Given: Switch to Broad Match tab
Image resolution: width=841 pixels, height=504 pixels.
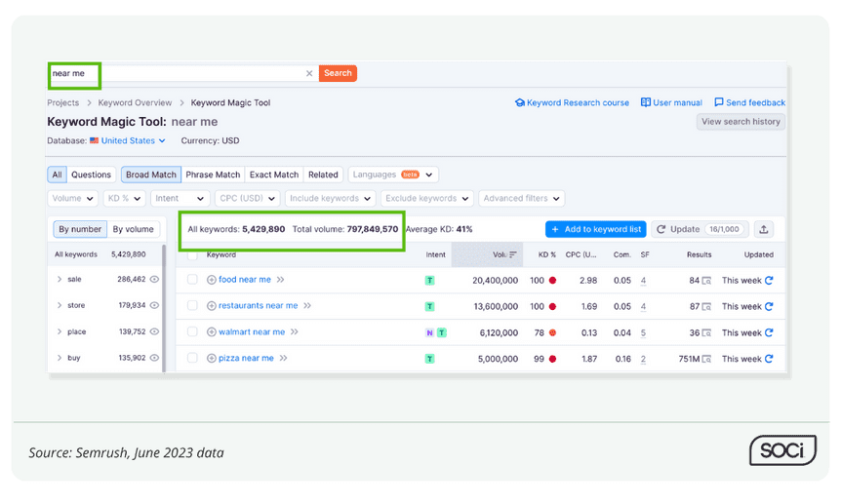Looking at the screenshot, I should (x=150, y=174).
